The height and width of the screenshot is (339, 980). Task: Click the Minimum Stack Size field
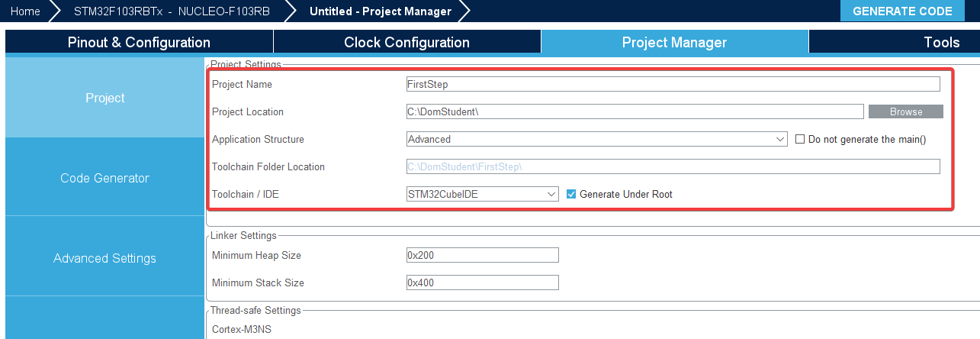click(482, 282)
